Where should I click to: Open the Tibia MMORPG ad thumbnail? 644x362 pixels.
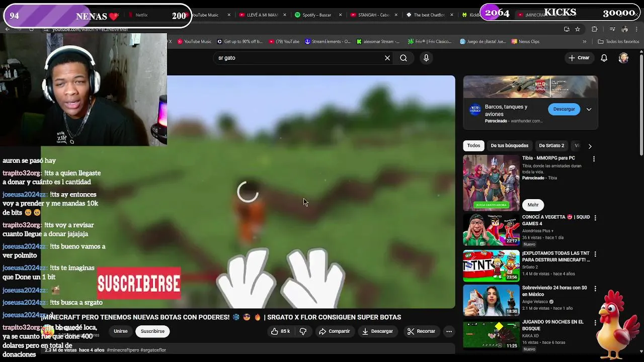491,183
